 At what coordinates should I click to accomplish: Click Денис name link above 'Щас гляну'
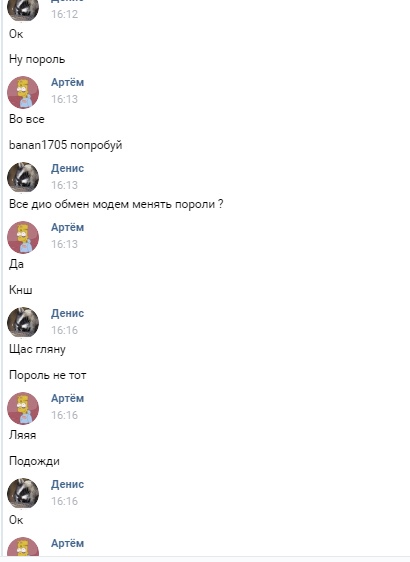point(67,313)
